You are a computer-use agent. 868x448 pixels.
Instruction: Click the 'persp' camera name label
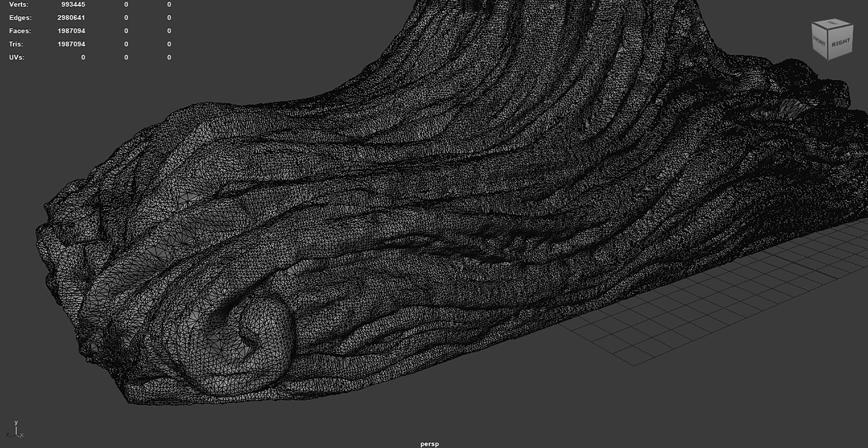(x=429, y=444)
